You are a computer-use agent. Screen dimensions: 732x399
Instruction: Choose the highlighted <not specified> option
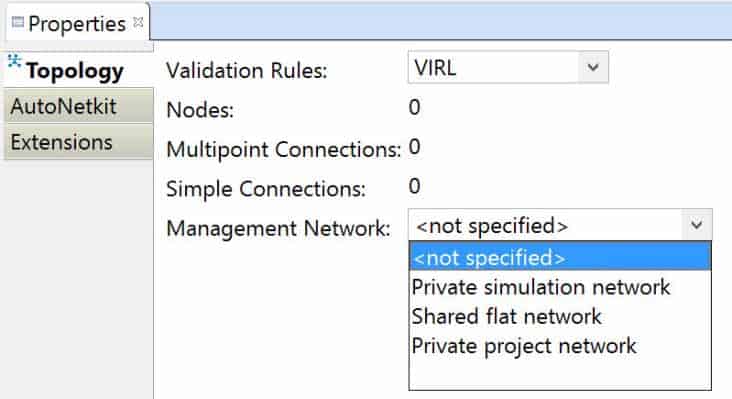click(560, 257)
